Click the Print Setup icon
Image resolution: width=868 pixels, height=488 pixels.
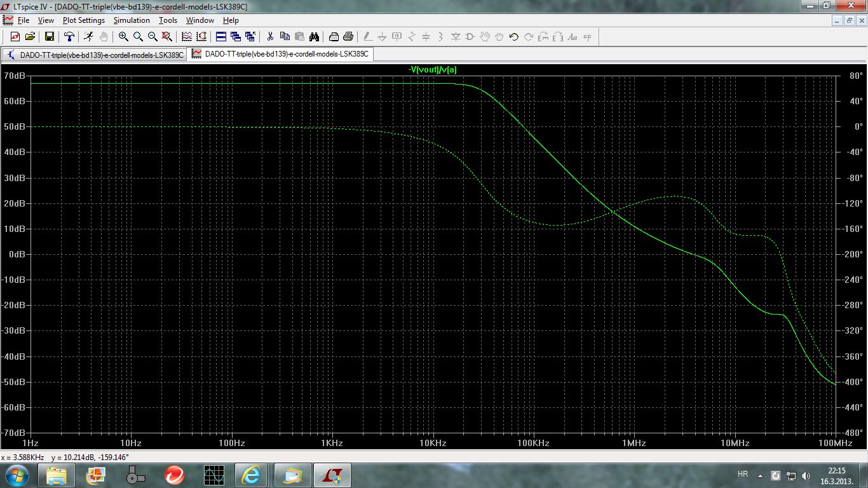tap(334, 37)
